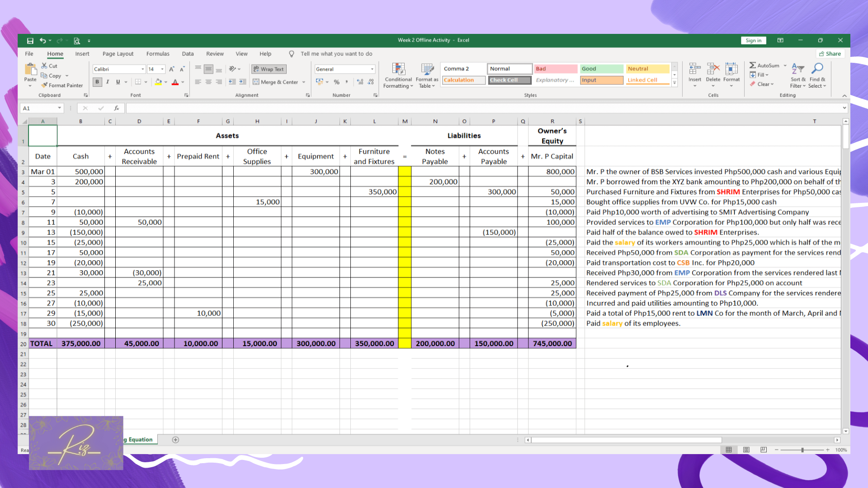Click the Comma Style icon
868x488 pixels.
347,82
